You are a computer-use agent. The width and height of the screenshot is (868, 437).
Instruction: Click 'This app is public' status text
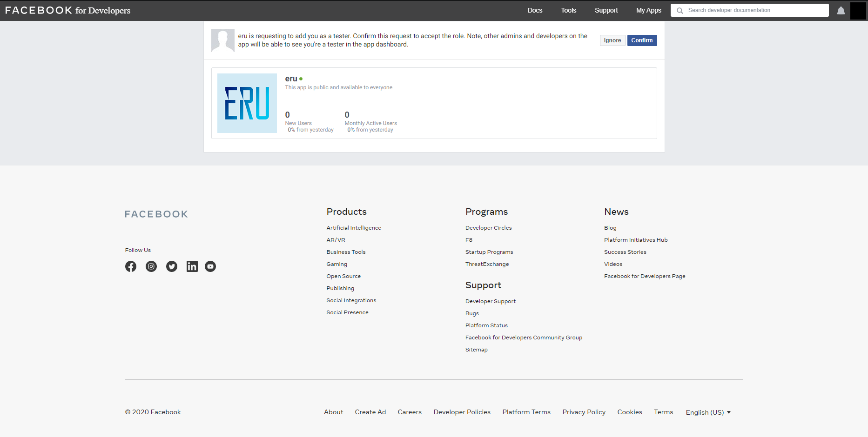[x=338, y=87]
